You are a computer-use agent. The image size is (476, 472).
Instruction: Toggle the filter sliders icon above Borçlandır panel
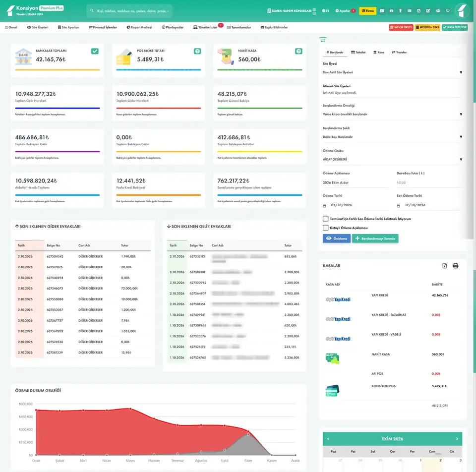(323, 40)
